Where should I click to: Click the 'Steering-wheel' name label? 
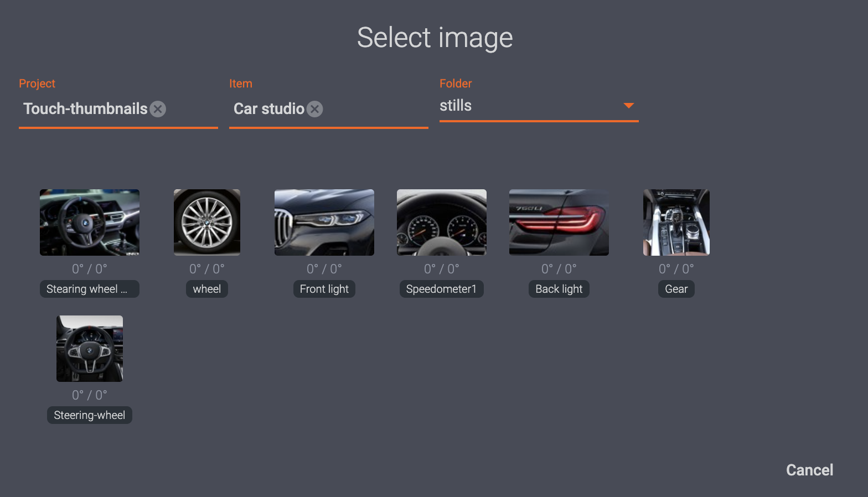(90, 415)
